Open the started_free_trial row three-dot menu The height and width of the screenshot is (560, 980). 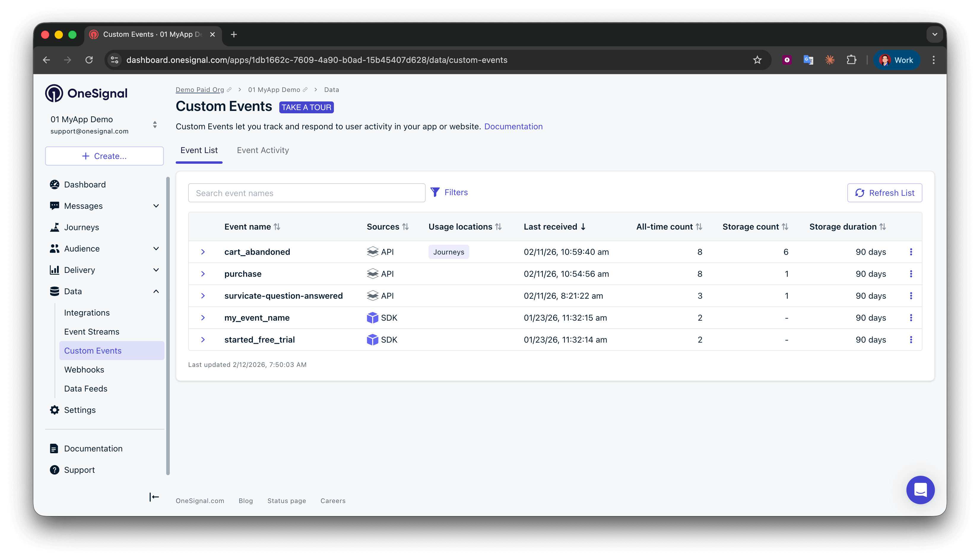pos(911,340)
